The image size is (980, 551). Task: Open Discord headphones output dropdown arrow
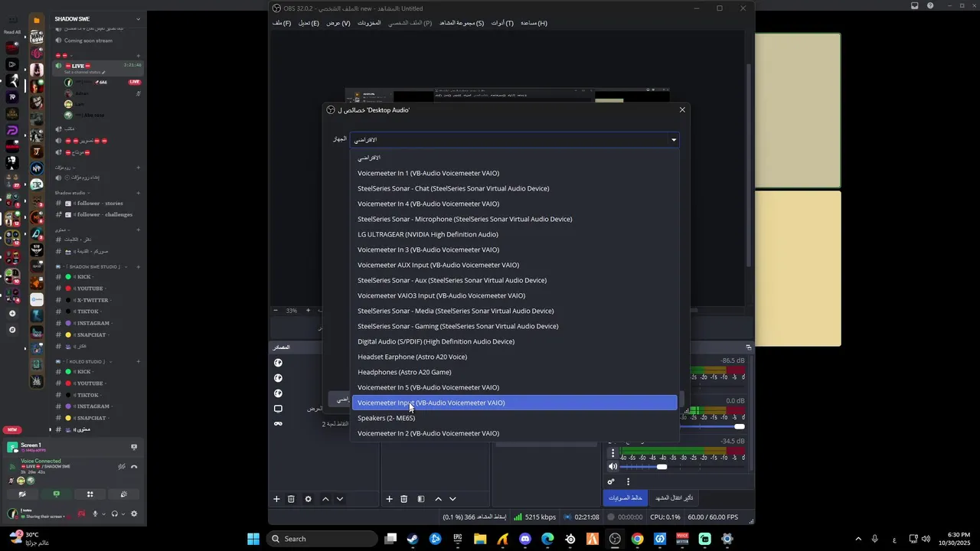(x=122, y=514)
